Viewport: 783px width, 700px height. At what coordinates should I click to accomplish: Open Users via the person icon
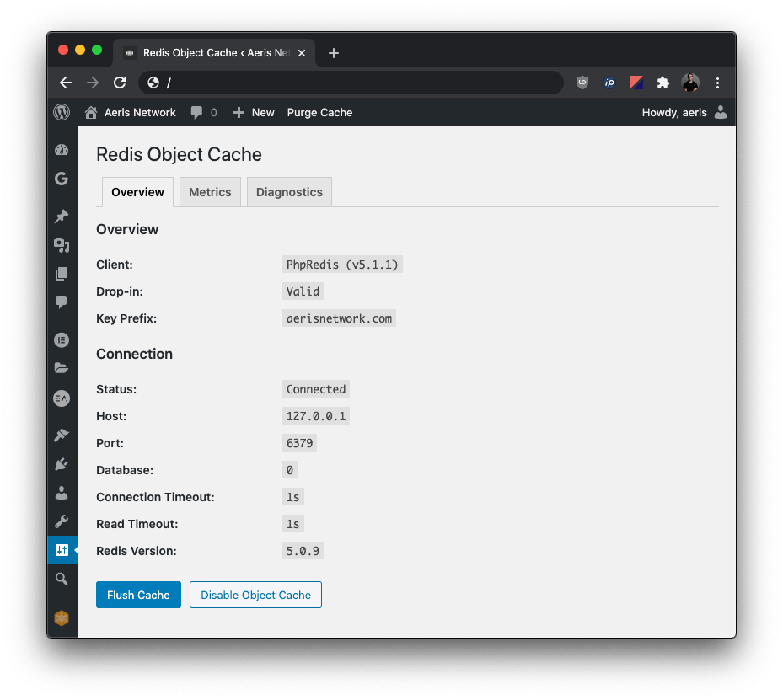point(61,492)
